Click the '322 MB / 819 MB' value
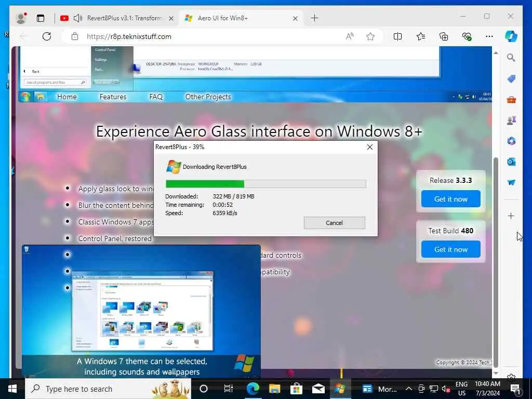Image resolution: width=532 pixels, height=399 pixels. (233, 196)
